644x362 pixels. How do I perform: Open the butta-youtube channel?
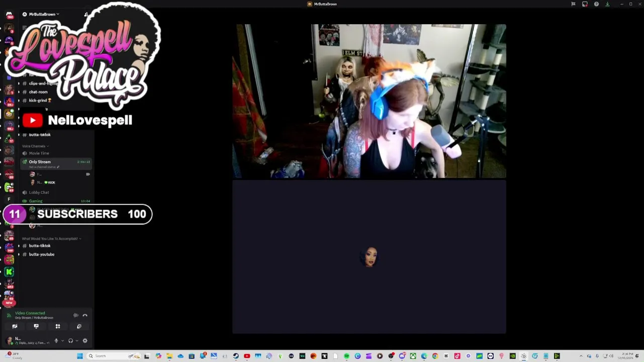[42, 254]
